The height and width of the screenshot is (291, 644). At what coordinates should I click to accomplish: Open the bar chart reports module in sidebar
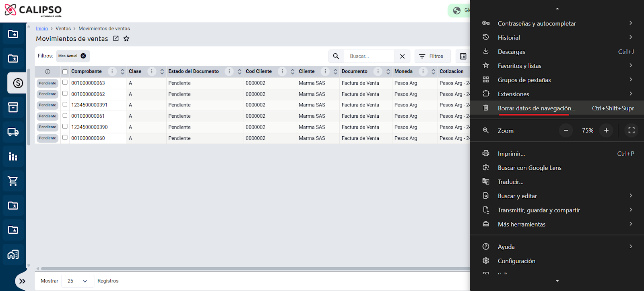point(13,156)
